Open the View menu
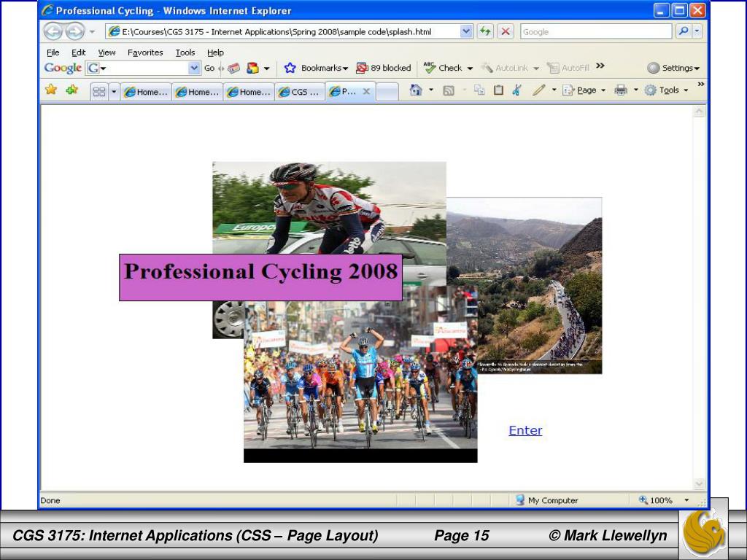This screenshot has height=560, width=747. [107, 52]
